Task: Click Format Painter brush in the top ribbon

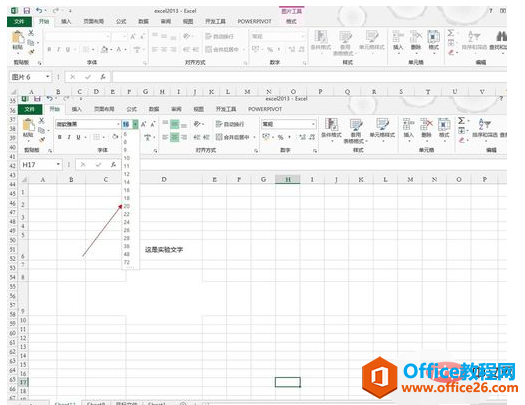Action: [x=31, y=52]
